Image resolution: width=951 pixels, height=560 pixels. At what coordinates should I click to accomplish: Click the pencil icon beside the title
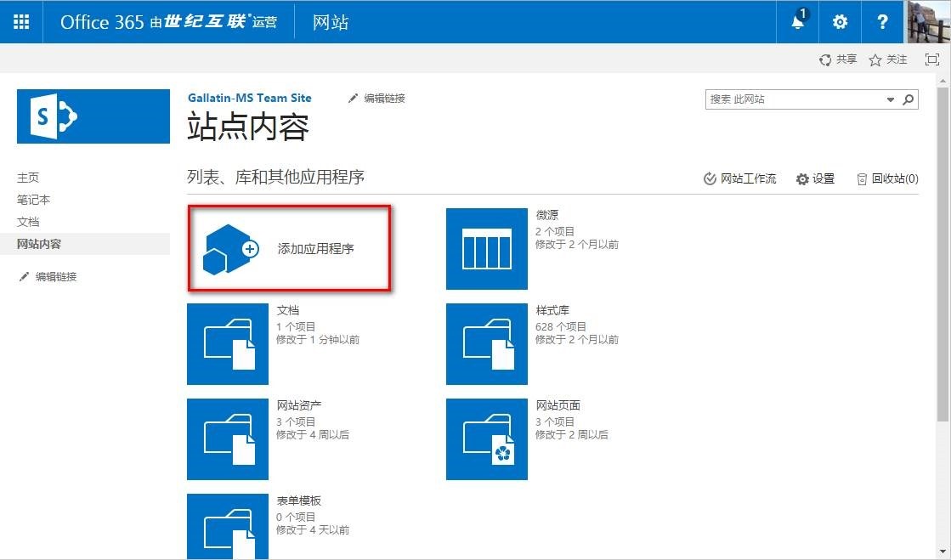point(353,99)
